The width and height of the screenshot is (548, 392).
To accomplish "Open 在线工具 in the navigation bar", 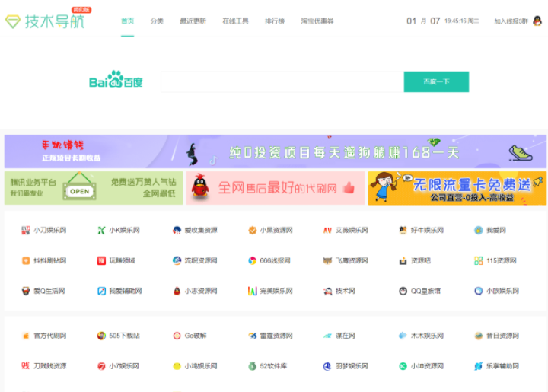I will tap(235, 21).
